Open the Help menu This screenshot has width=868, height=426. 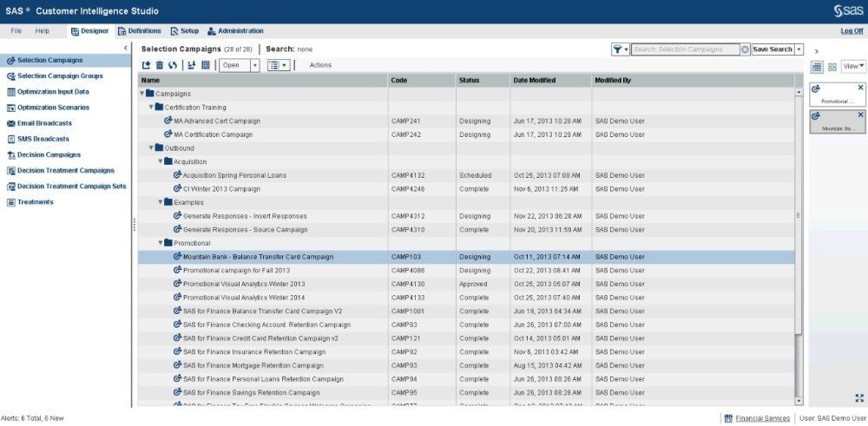click(x=42, y=30)
